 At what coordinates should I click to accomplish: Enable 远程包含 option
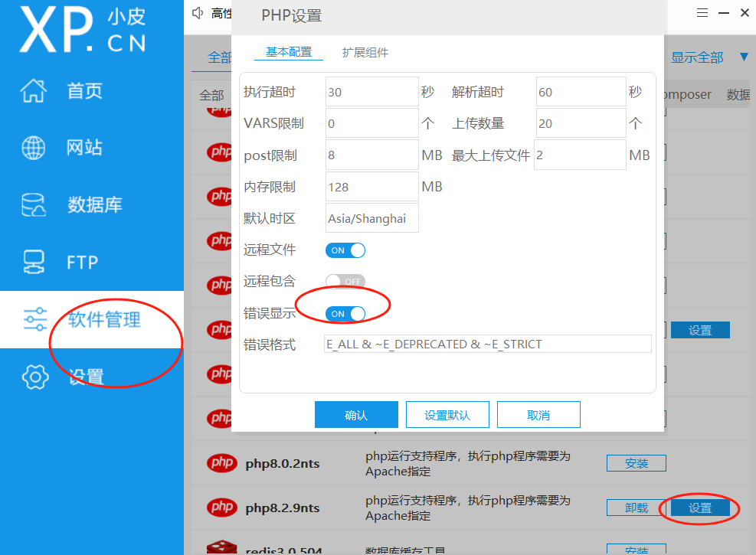345,281
